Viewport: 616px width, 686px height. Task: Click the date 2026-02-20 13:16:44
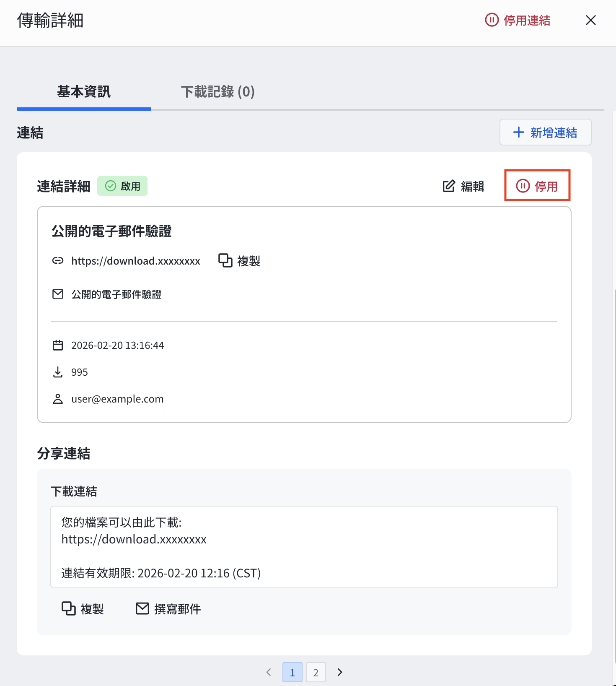click(118, 345)
